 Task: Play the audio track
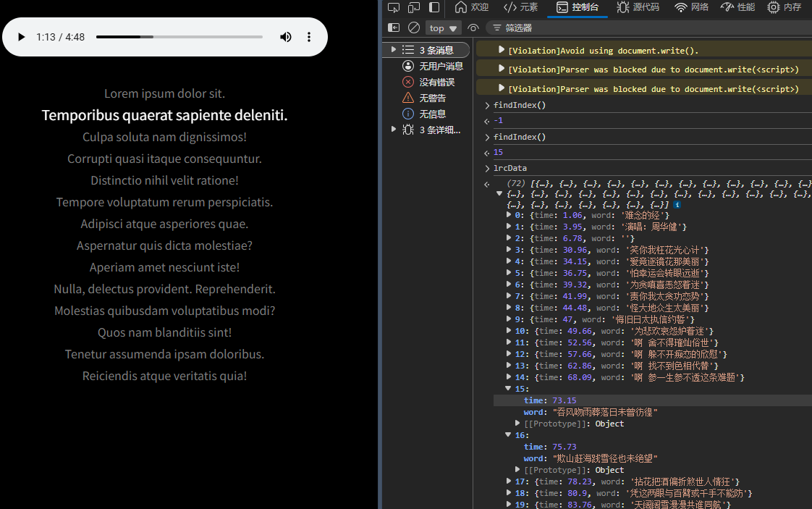pos(22,37)
